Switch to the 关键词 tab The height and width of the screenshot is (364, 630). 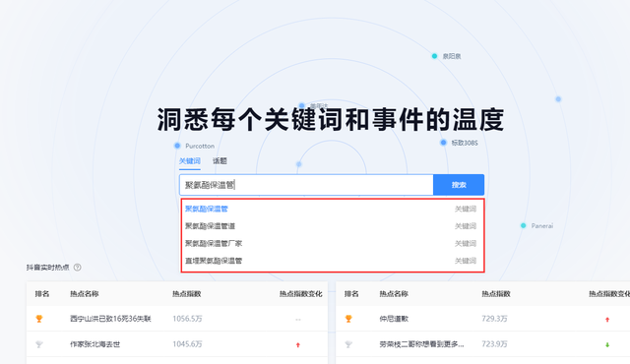tap(189, 161)
